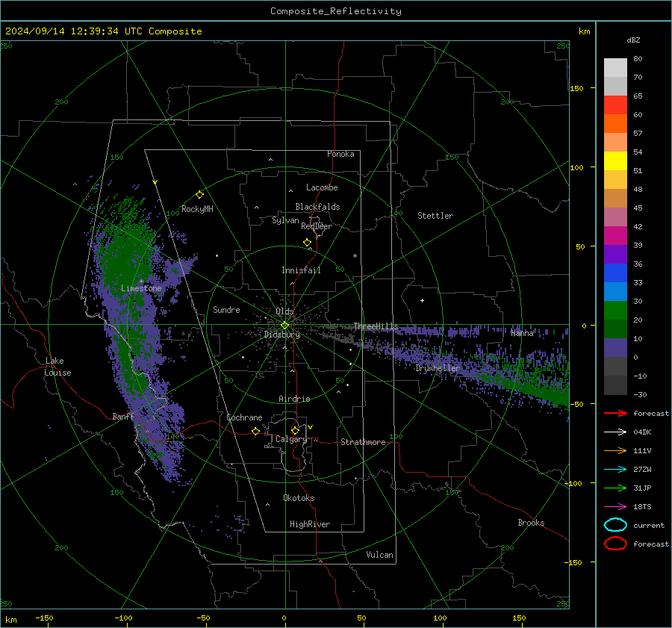Select the blue 33 dBZ color swatch
Image resolution: width=672 pixels, height=628 pixels.
click(615, 273)
